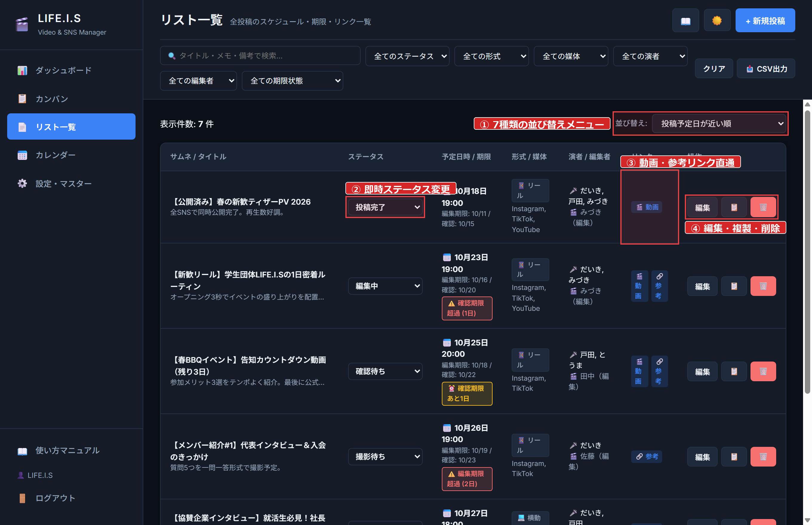
Task: Open 設定・マスター in sidebar
Action: (71, 183)
